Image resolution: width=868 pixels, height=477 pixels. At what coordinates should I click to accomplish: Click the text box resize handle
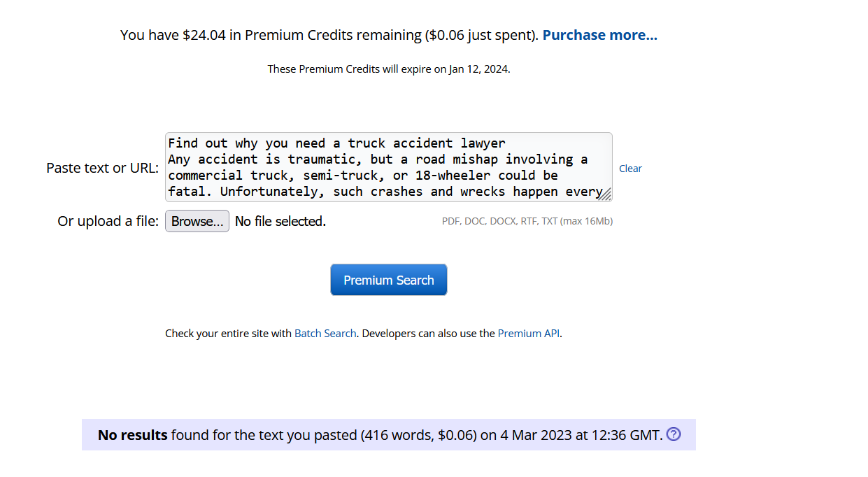tap(606, 194)
